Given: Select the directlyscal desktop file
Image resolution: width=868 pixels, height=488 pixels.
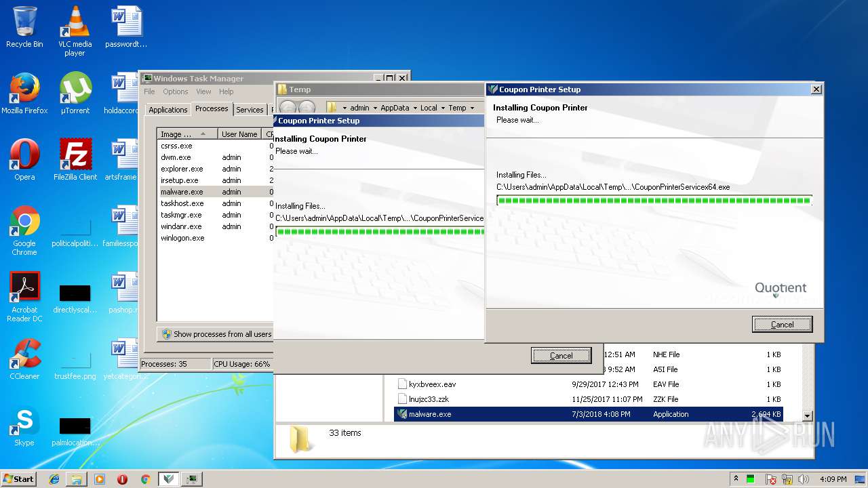Looking at the screenshot, I should (75, 297).
